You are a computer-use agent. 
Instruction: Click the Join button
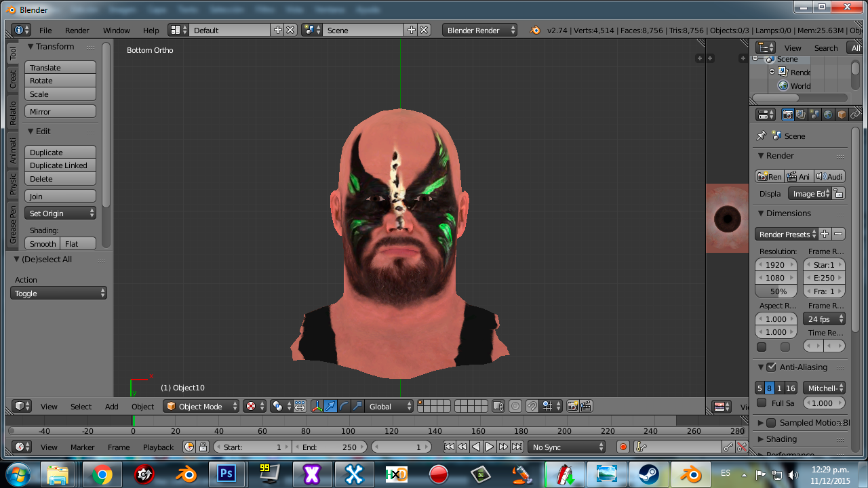[60, 196]
